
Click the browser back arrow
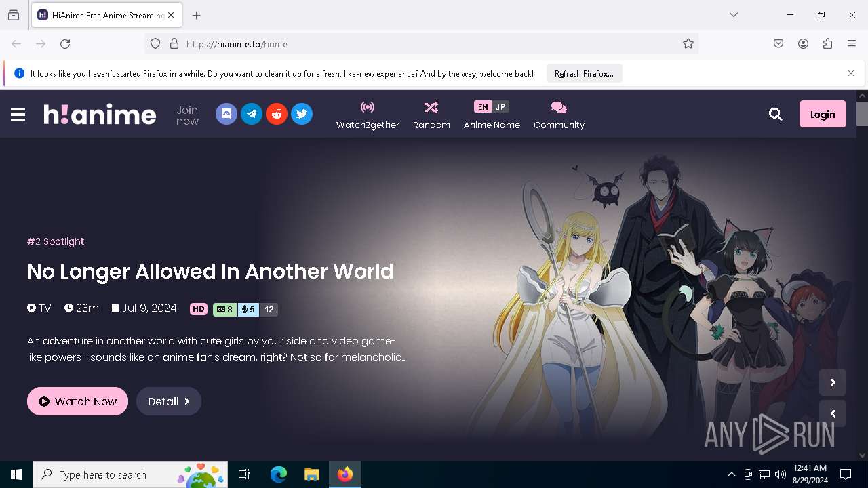point(16,44)
